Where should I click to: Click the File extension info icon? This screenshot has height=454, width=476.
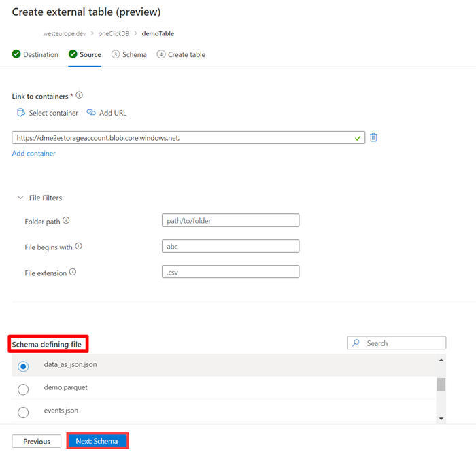tap(73, 273)
